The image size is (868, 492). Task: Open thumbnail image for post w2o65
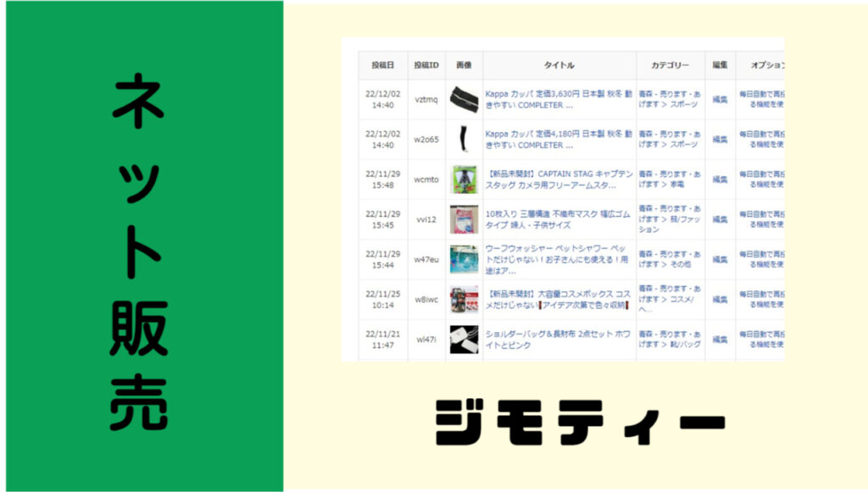464,140
